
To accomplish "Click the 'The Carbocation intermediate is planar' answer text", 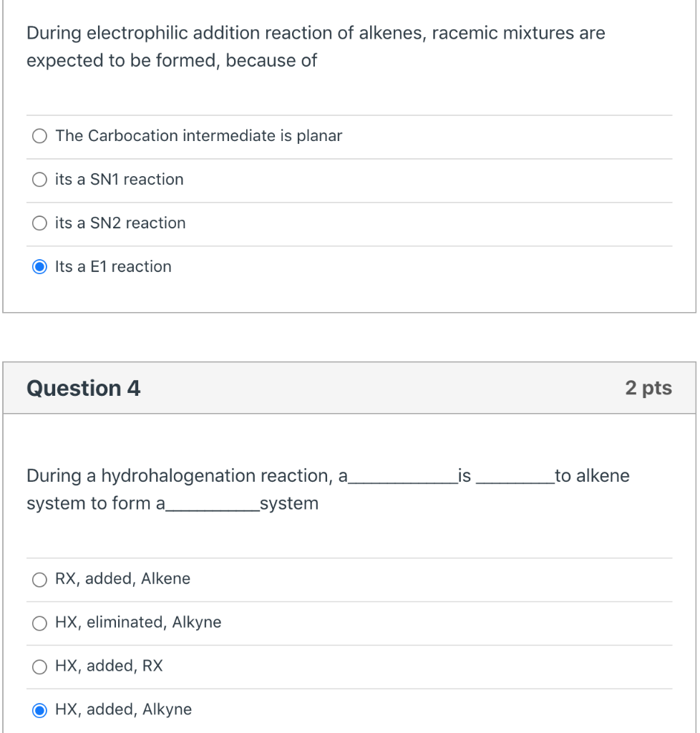I will click(198, 136).
